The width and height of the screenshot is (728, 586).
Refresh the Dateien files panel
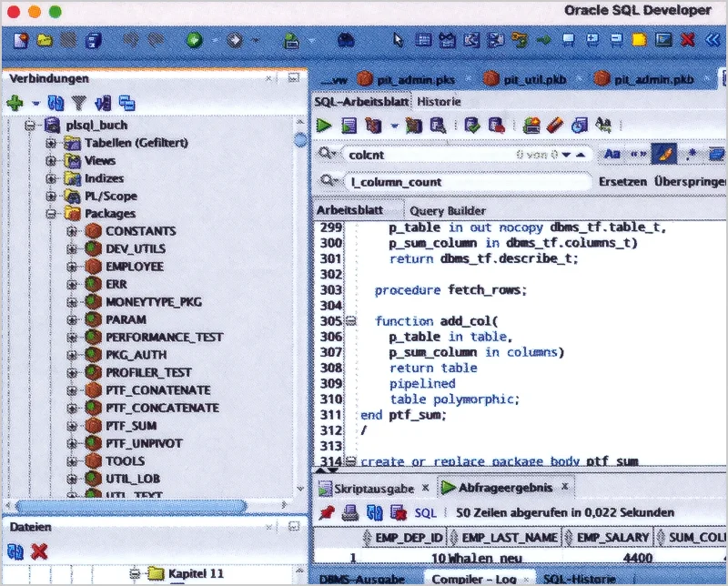15,551
